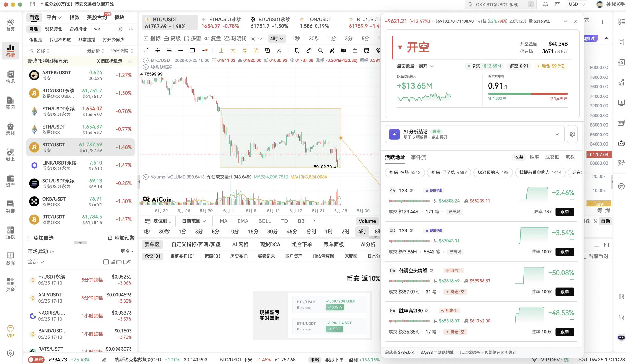This screenshot has width=626, height=364.
Task: Open the ruler measurement tool
Action: click(x=309, y=50)
